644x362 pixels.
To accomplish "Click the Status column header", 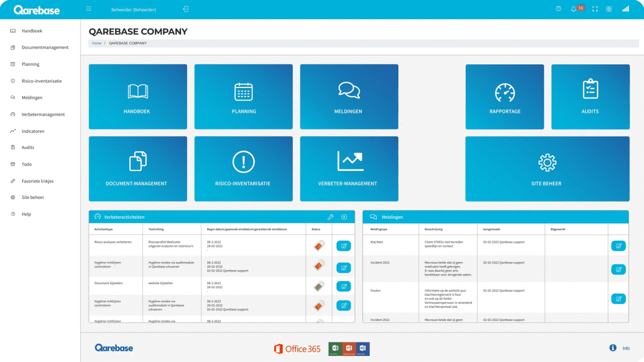I will point(316,229).
